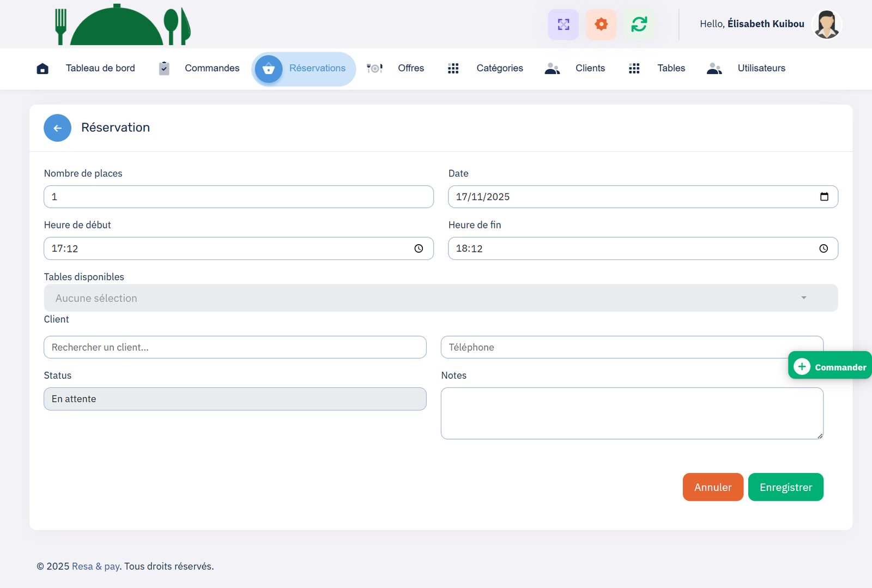Open the Commandes menu item
The image size is (872, 588).
coord(211,68)
